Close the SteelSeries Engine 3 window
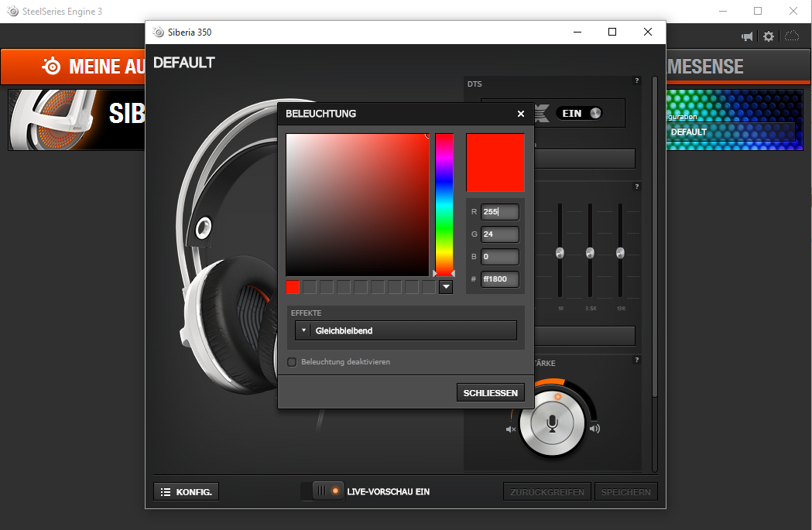Viewport: 812px width, 530px height. [x=793, y=11]
